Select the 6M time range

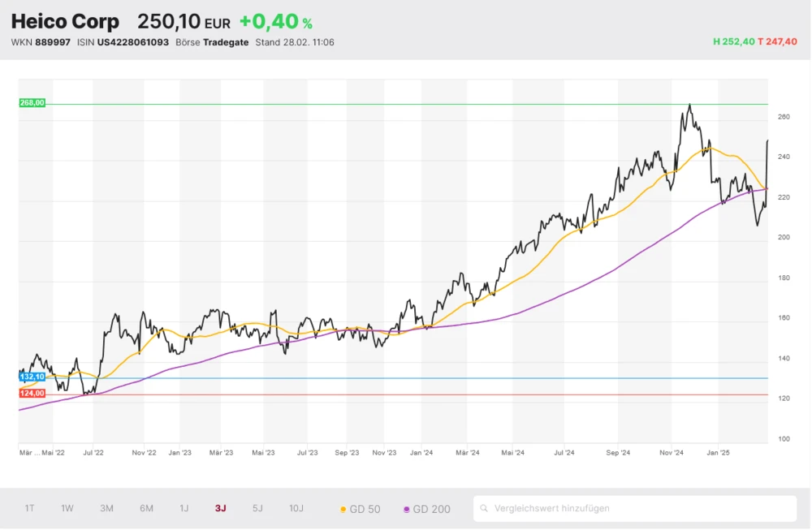tap(146, 509)
